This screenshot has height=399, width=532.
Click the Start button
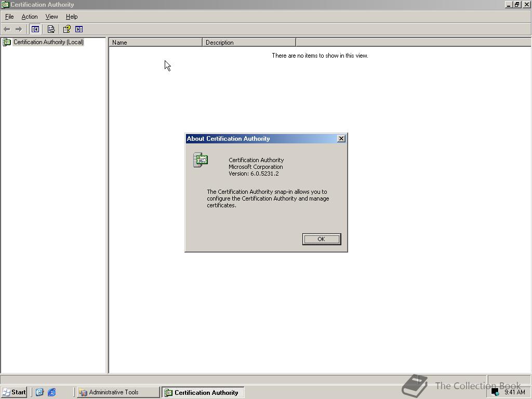[14, 392]
